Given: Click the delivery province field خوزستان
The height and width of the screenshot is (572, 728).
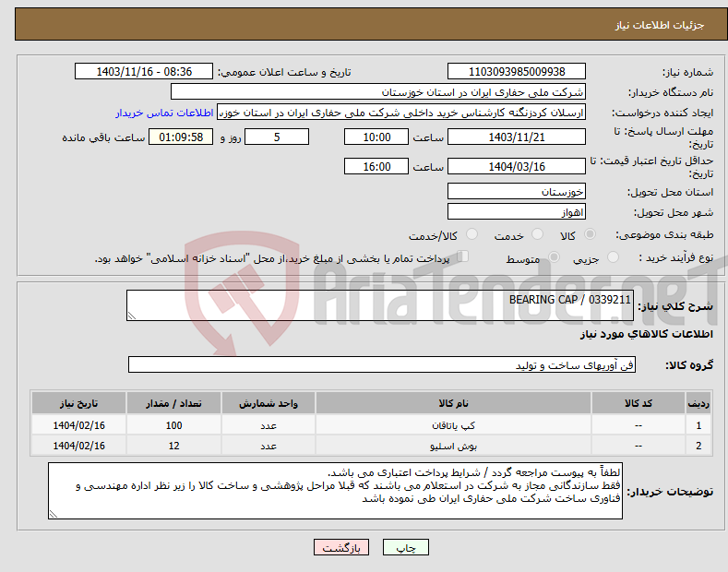Looking at the screenshot, I should [x=517, y=191].
